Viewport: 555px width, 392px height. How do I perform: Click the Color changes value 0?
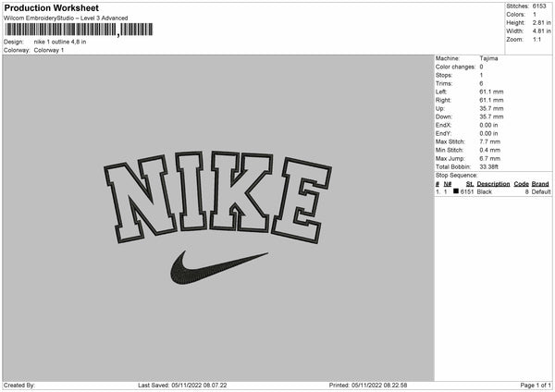481,67
